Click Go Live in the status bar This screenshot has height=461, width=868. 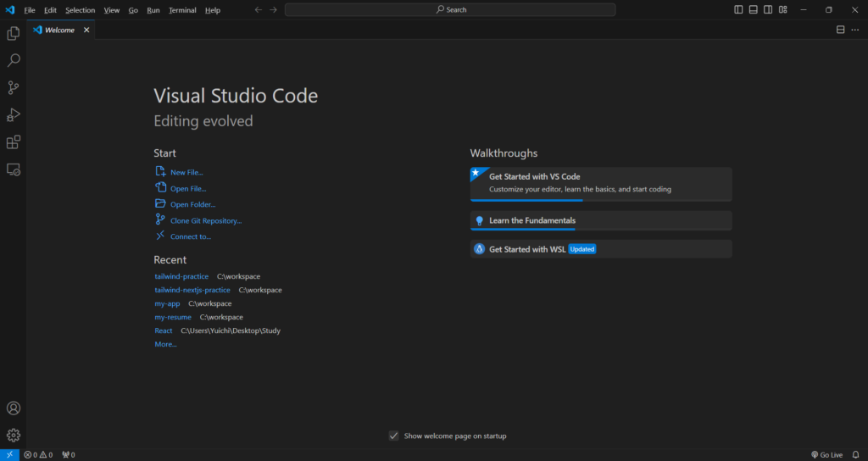tap(826, 455)
